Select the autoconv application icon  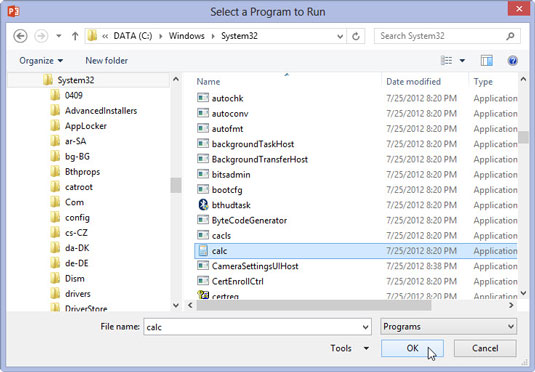click(203, 113)
